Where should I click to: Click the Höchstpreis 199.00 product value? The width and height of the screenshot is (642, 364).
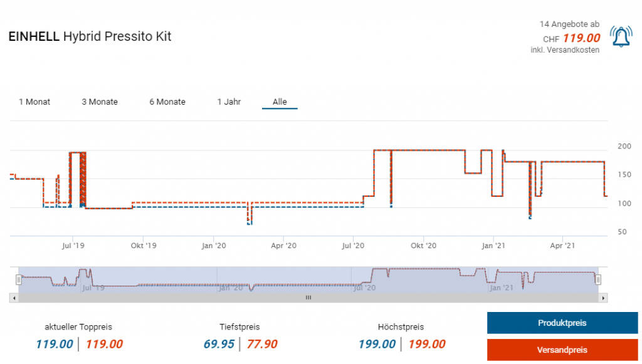377,344
